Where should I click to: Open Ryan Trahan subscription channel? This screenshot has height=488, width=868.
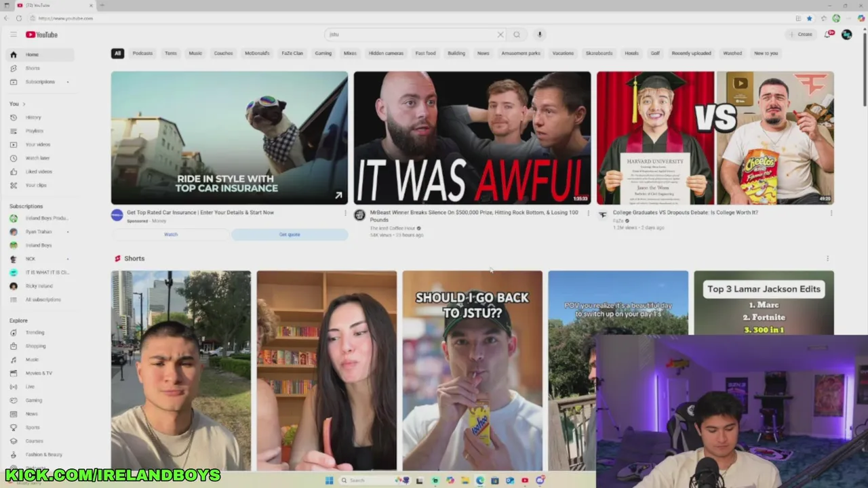pos(39,232)
